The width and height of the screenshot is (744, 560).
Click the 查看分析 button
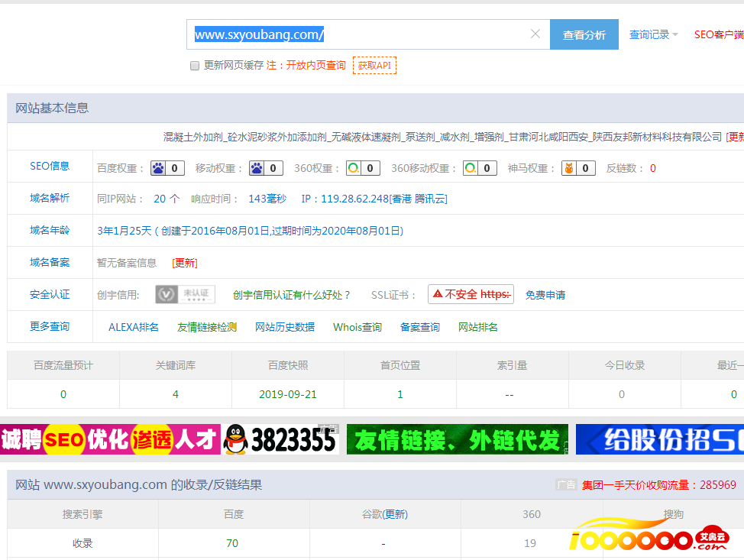[x=584, y=34]
